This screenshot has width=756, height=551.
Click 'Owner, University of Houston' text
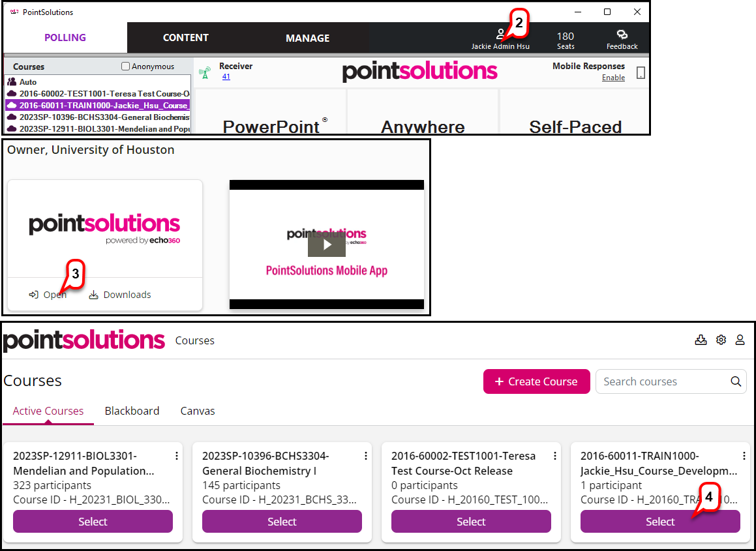[91, 150]
